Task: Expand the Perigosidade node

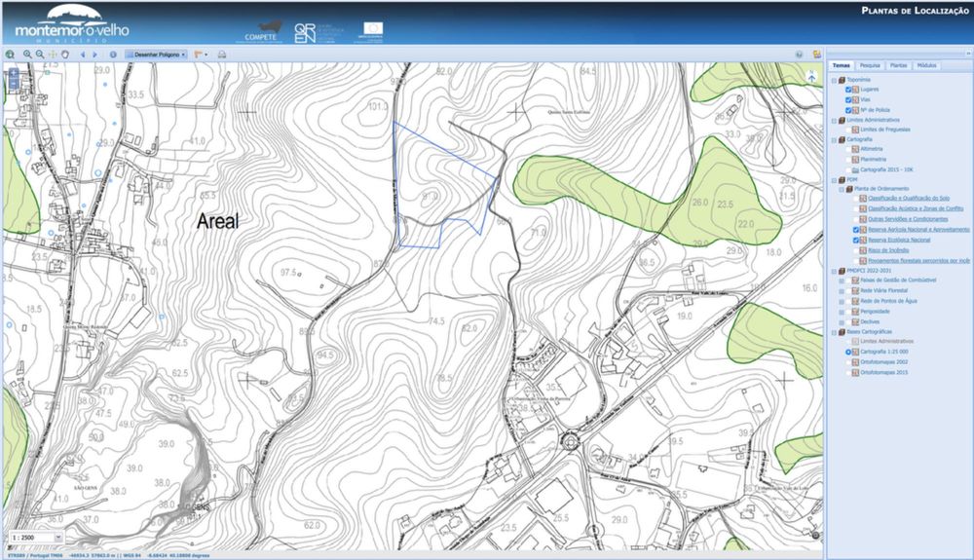Action: point(842,313)
